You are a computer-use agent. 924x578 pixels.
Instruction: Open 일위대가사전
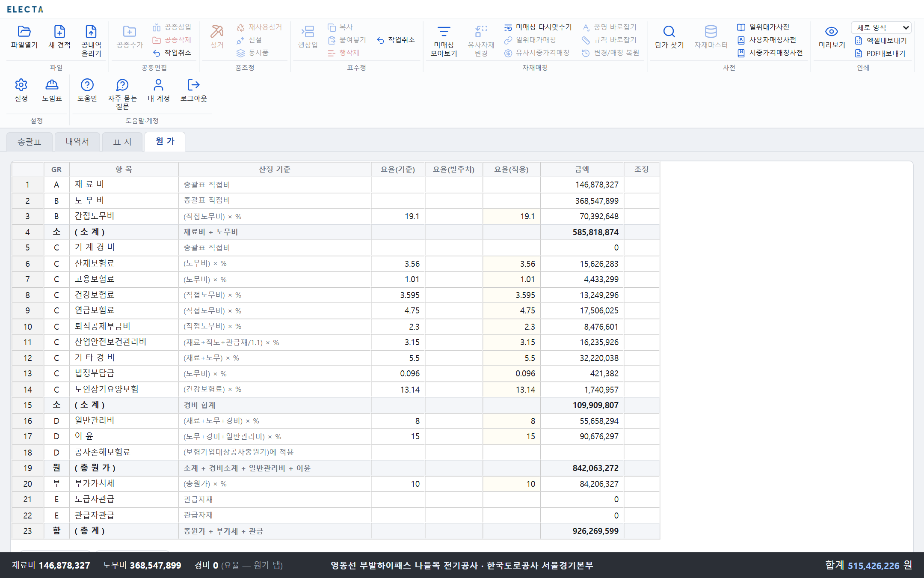click(x=763, y=27)
